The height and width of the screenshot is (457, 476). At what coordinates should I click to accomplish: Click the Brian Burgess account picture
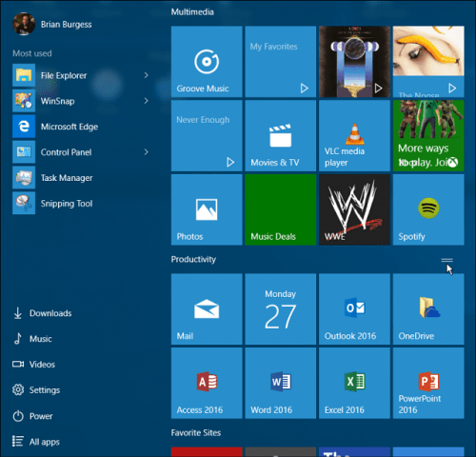click(24, 24)
